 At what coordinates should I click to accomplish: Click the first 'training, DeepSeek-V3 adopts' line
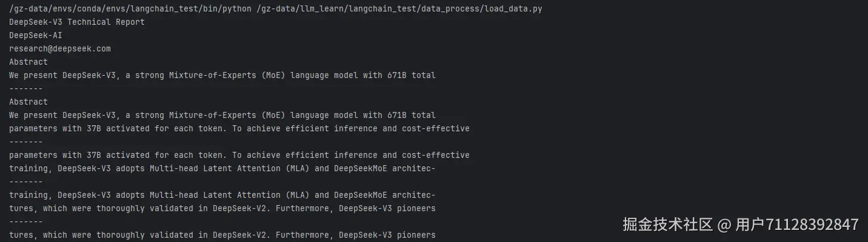tap(222, 169)
